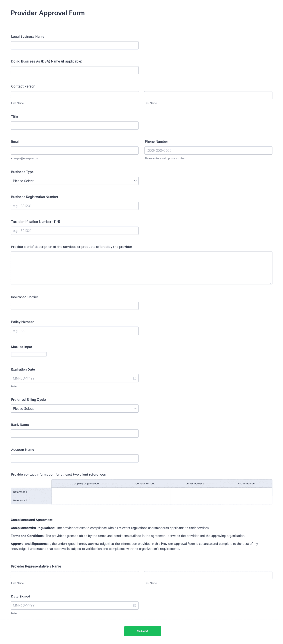Select the Provider Approval Form title
This screenshot has width=283, height=644.
coord(48,13)
